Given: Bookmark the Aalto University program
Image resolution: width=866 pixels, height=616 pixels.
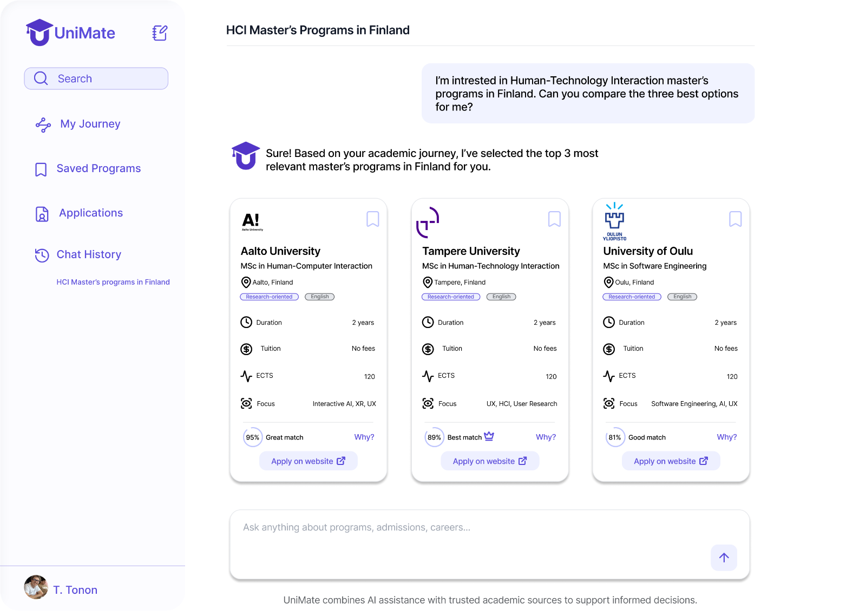Looking at the screenshot, I should click(373, 219).
